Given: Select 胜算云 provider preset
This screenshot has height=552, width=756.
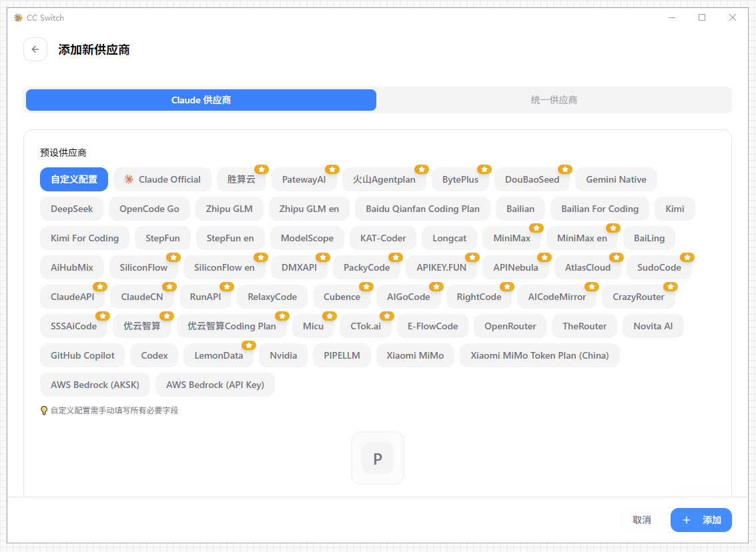Looking at the screenshot, I should tap(242, 179).
